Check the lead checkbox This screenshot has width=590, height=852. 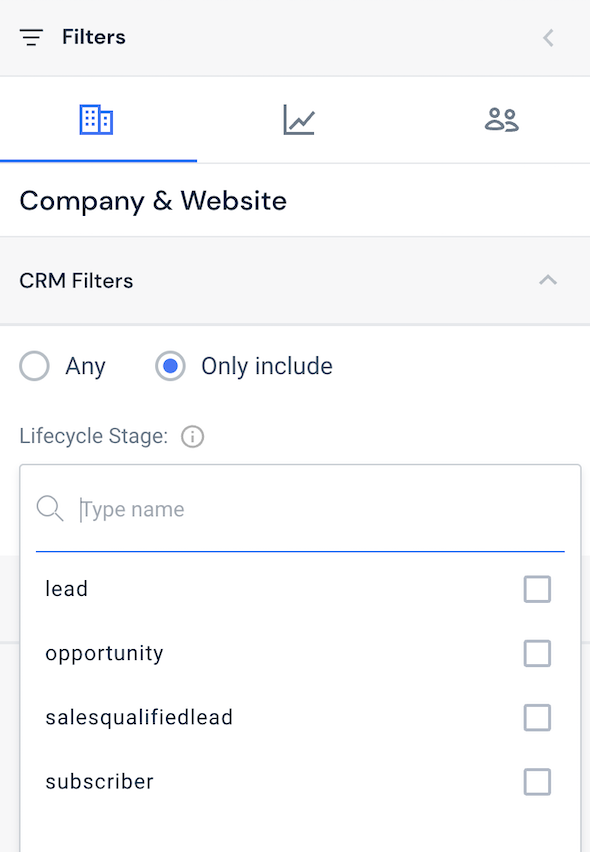click(537, 589)
